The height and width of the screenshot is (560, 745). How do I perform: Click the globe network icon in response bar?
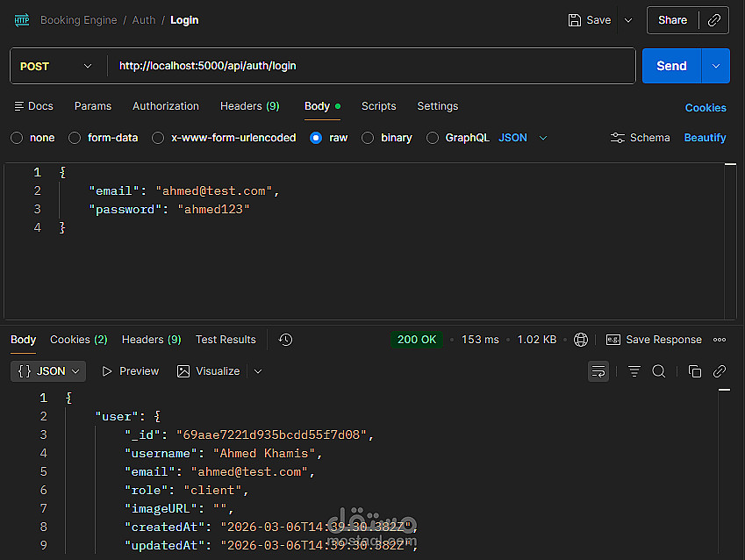tap(581, 340)
